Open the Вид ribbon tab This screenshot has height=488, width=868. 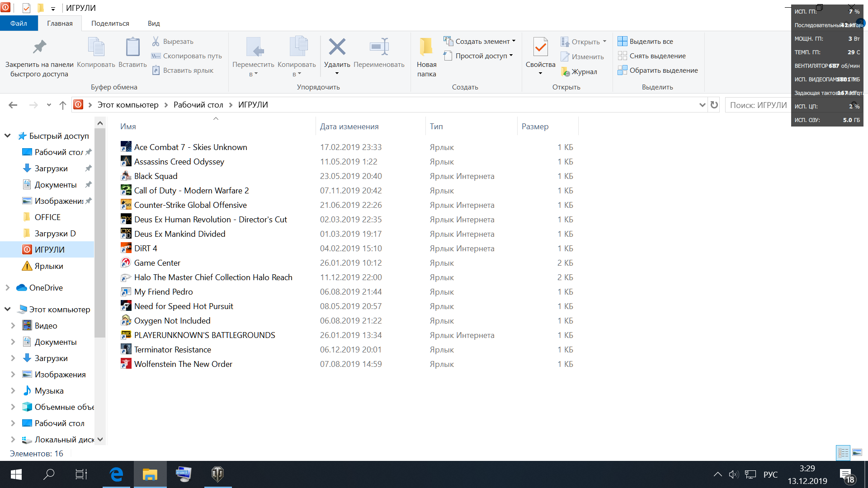tap(154, 23)
